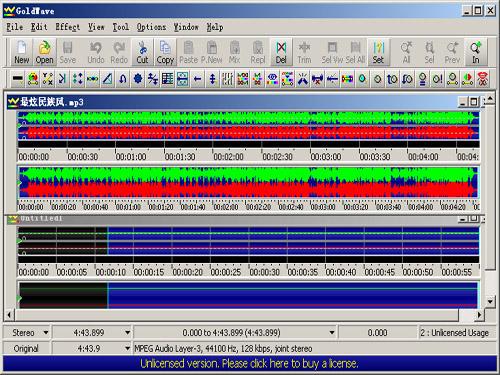The image size is (500, 375).
Task: Open the Tool menu
Action: [121, 27]
